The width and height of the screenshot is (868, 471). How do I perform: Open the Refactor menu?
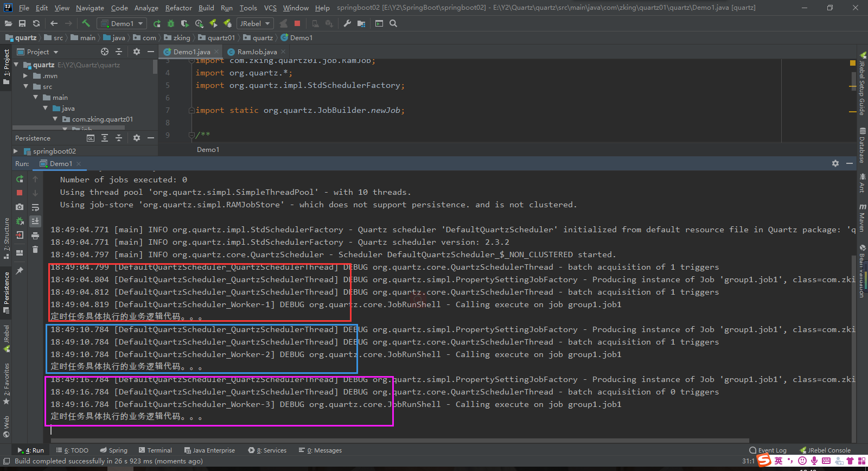pos(178,8)
